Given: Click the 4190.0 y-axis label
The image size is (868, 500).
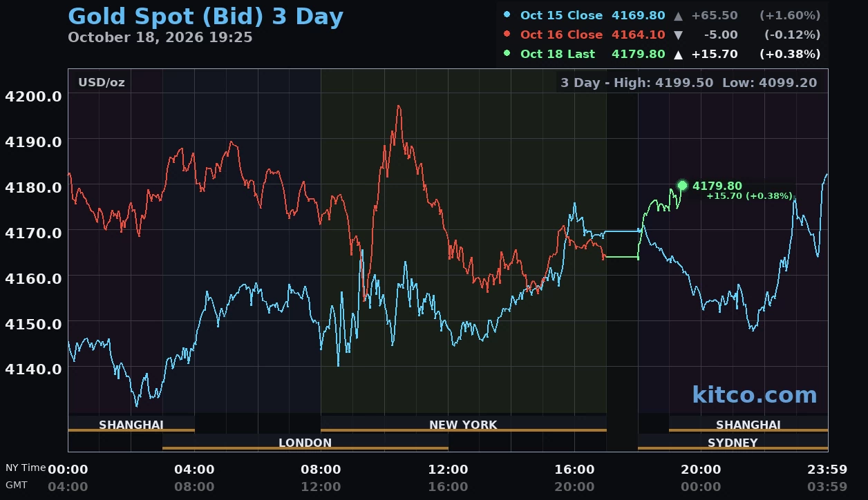Looking at the screenshot, I should pos(33,142).
